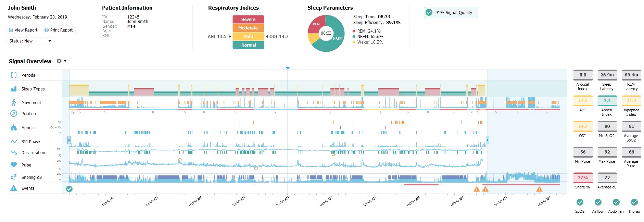This screenshot has height=222, width=644.
Task: Select the Normal respiratory index level
Action: coord(248,45)
